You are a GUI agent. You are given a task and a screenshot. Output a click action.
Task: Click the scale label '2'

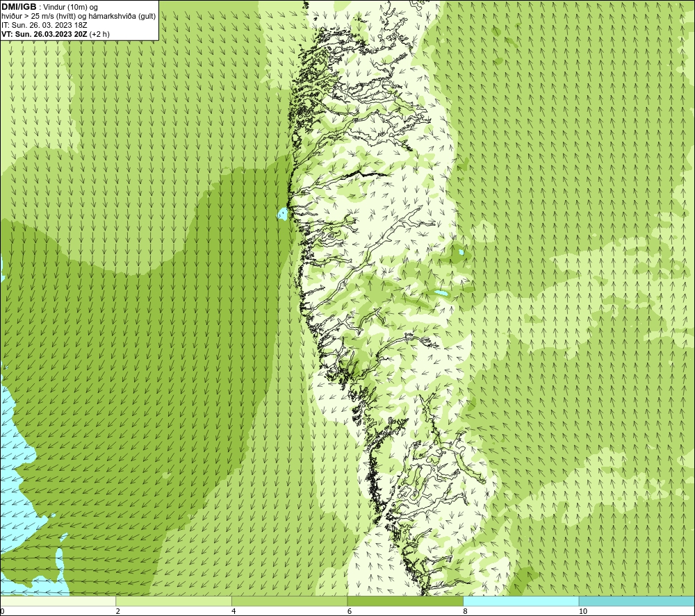click(x=118, y=612)
